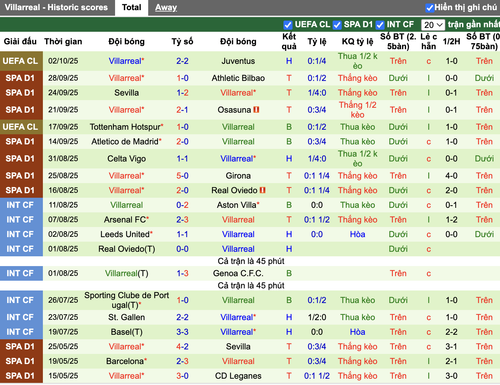The height and width of the screenshot is (385, 500).
Task: Open Atletico de Madrid team link
Action: tap(126, 142)
